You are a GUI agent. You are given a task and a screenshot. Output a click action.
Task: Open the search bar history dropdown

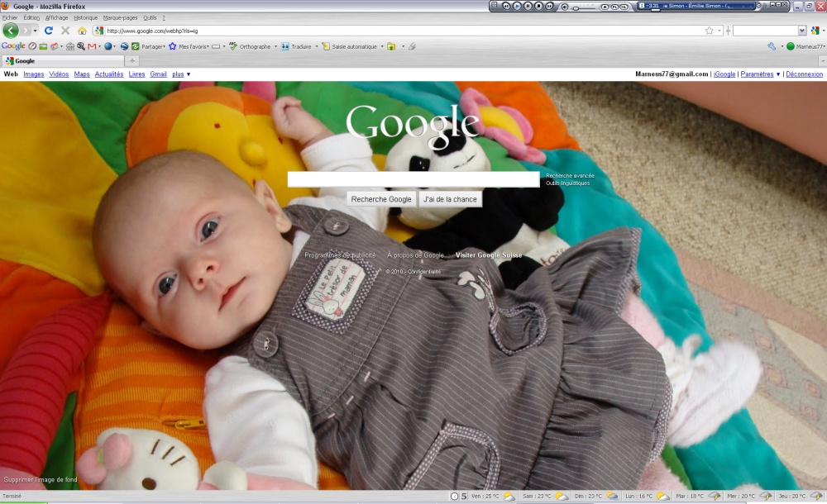point(801,31)
